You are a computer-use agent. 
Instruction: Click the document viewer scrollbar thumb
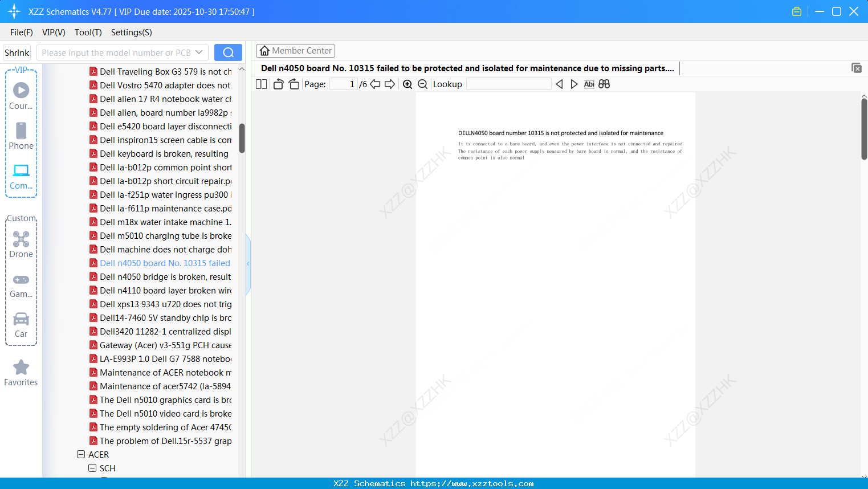864,129
